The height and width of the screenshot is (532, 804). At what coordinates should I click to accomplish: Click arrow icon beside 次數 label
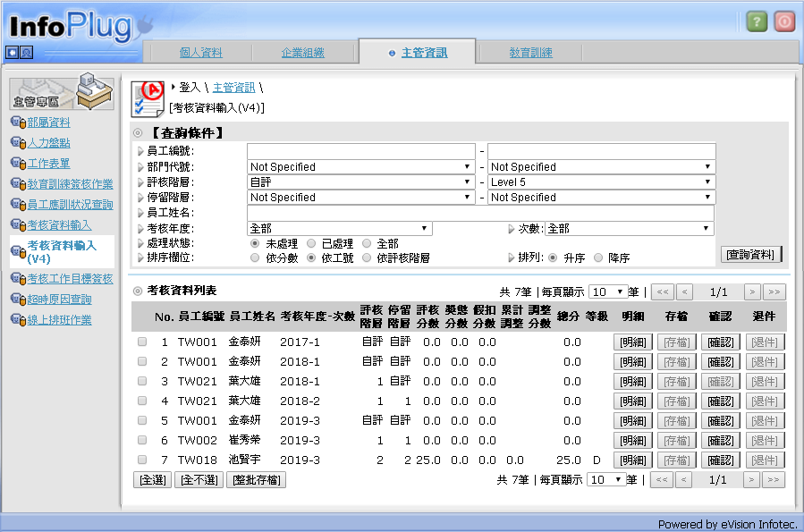[512, 229]
